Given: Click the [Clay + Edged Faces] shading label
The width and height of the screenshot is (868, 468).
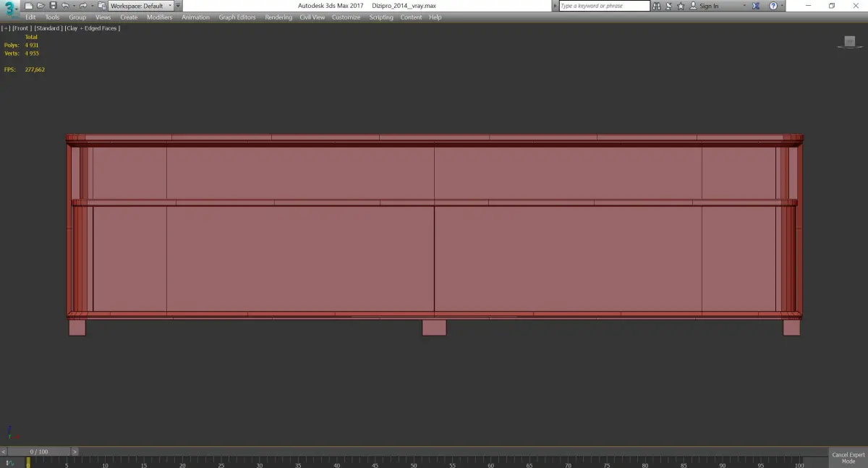Looking at the screenshot, I should (x=93, y=28).
